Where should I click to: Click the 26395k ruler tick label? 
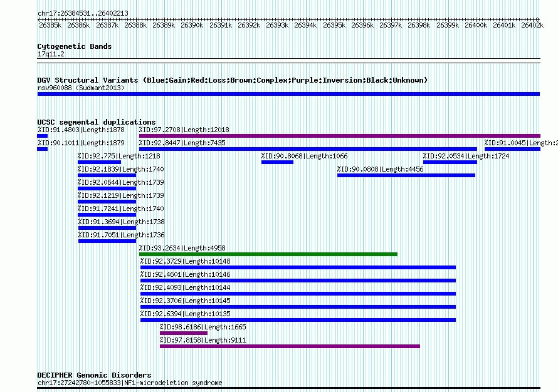(334, 25)
